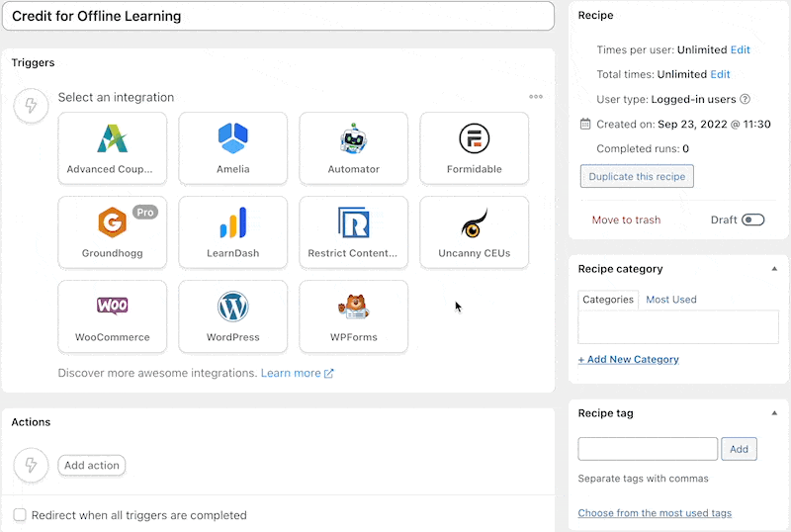Click Add New Category link

coord(628,359)
